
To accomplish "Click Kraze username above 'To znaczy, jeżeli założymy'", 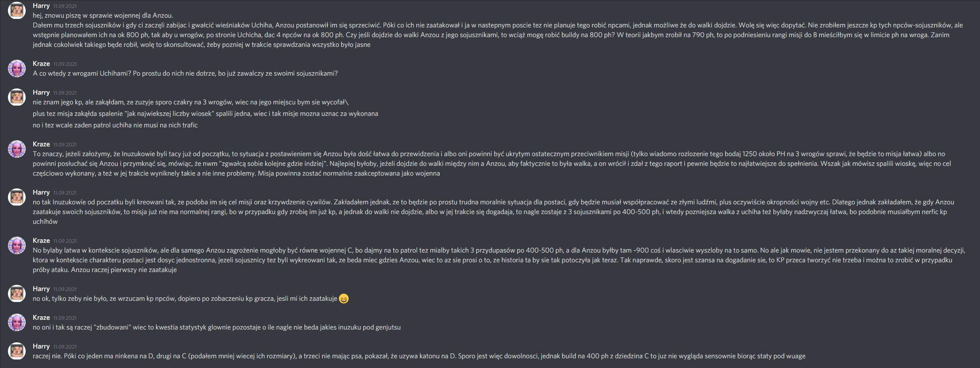I will 41,144.
